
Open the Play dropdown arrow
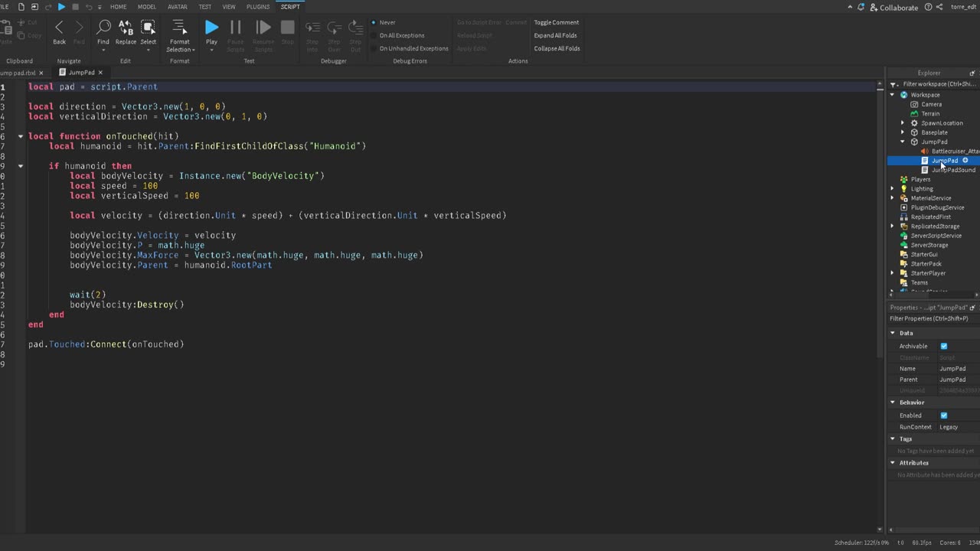tap(211, 51)
